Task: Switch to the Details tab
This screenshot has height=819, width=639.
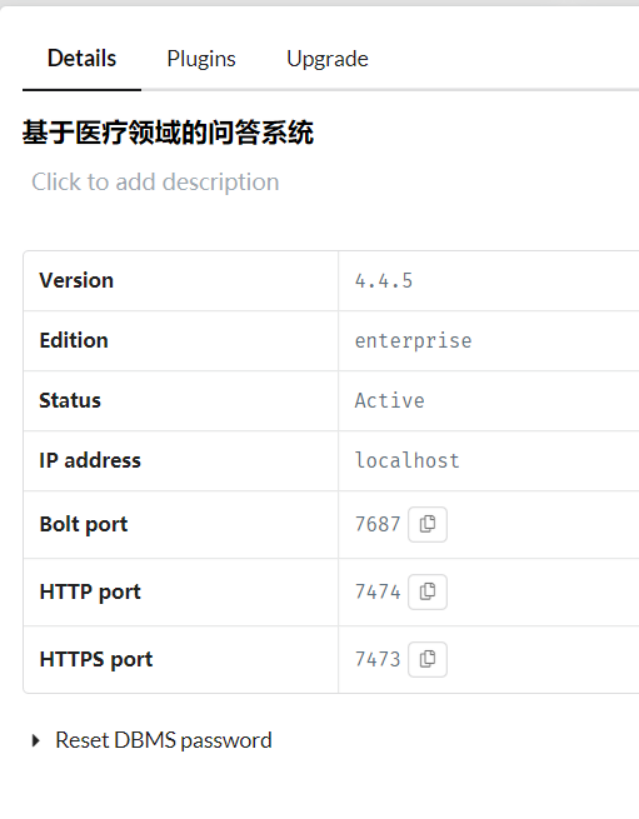Action: click(x=82, y=59)
